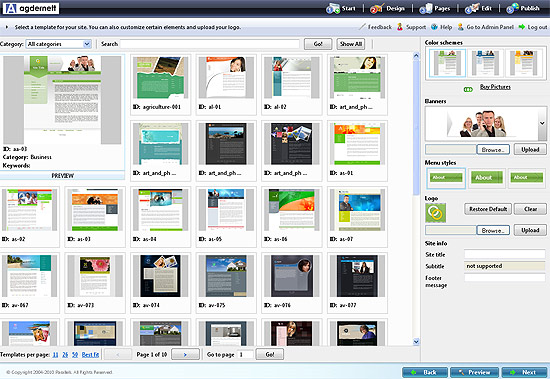
Task: Click the Show All button
Action: 351,44
